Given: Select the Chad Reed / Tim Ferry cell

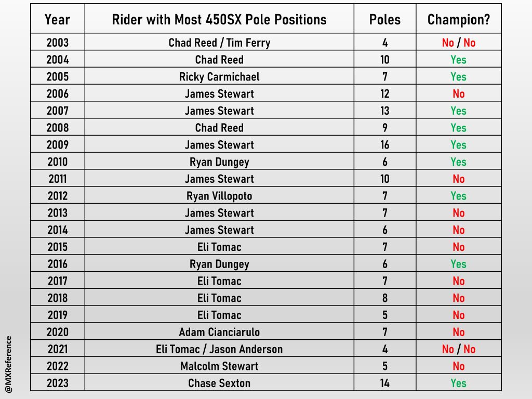Looking at the screenshot, I should [219, 43].
